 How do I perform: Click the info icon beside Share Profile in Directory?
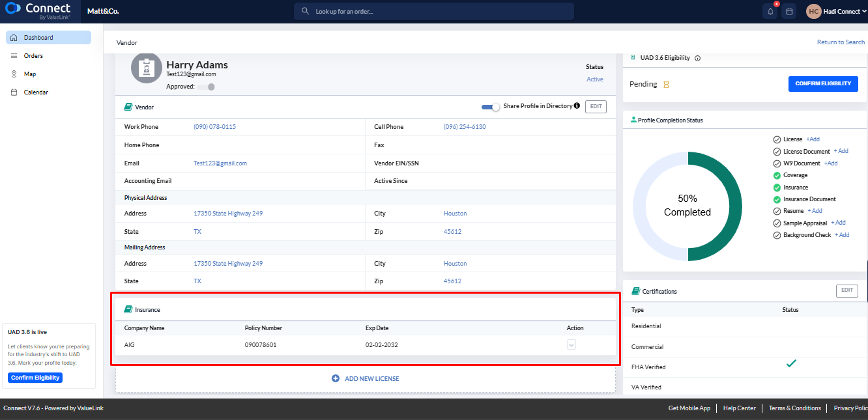[577, 105]
